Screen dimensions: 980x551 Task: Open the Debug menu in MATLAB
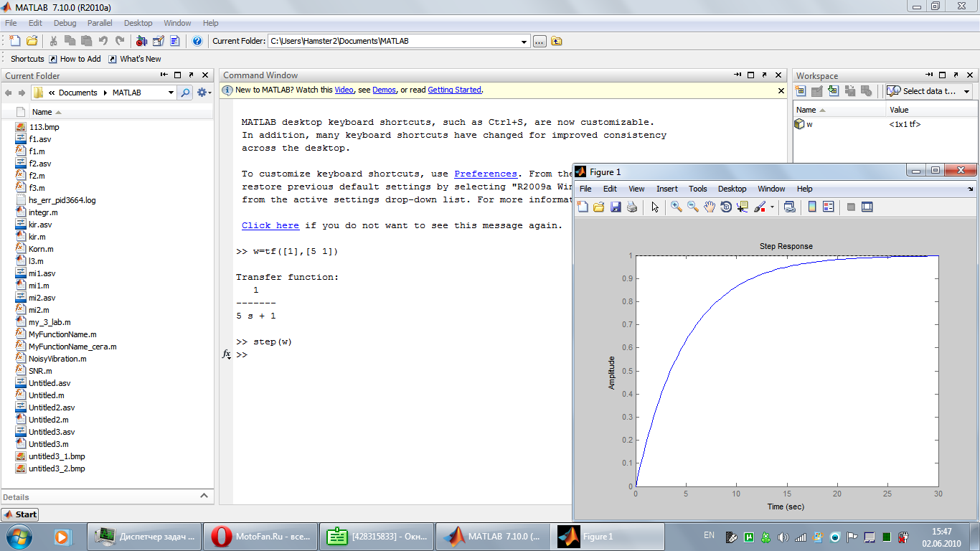(65, 23)
